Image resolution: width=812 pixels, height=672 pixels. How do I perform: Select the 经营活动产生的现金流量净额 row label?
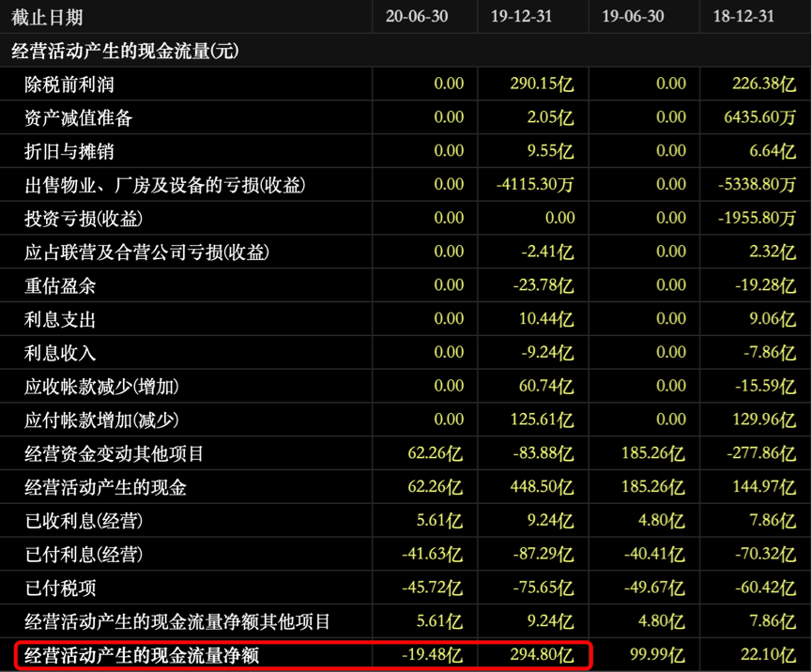point(142,655)
